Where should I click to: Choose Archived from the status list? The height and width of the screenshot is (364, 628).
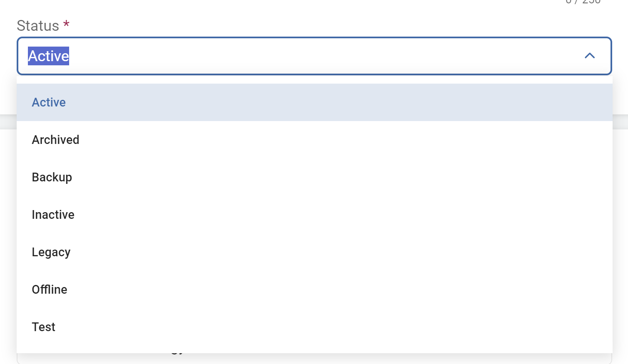pyautogui.click(x=55, y=140)
